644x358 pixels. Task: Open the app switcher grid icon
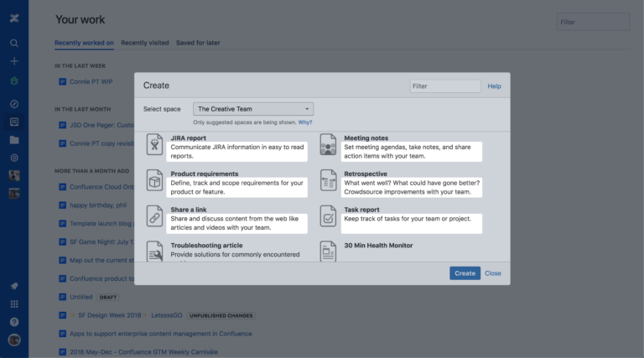[x=14, y=304]
